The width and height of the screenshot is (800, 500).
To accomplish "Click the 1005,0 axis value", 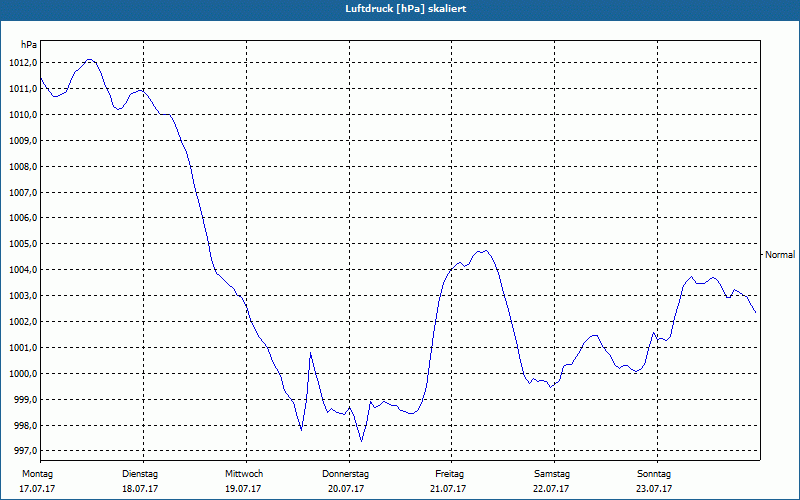I will [23, 244].
